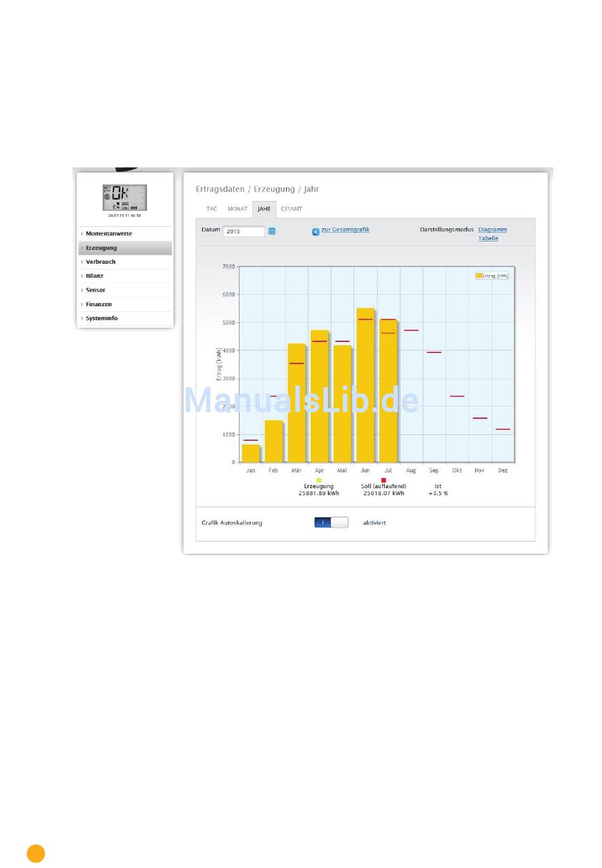Switch to the MONAT tab

[x=238, y=209]
